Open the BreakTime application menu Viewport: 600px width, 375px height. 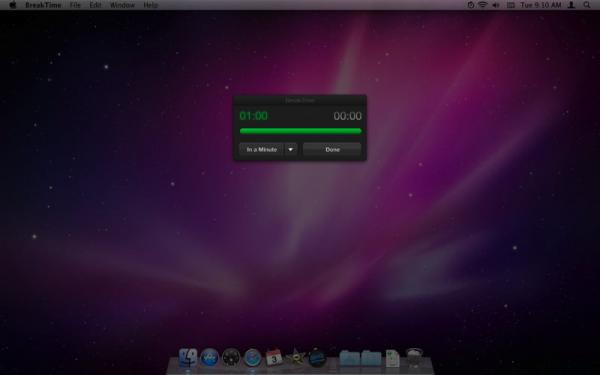pyautogui.click(x=43, y=5)
